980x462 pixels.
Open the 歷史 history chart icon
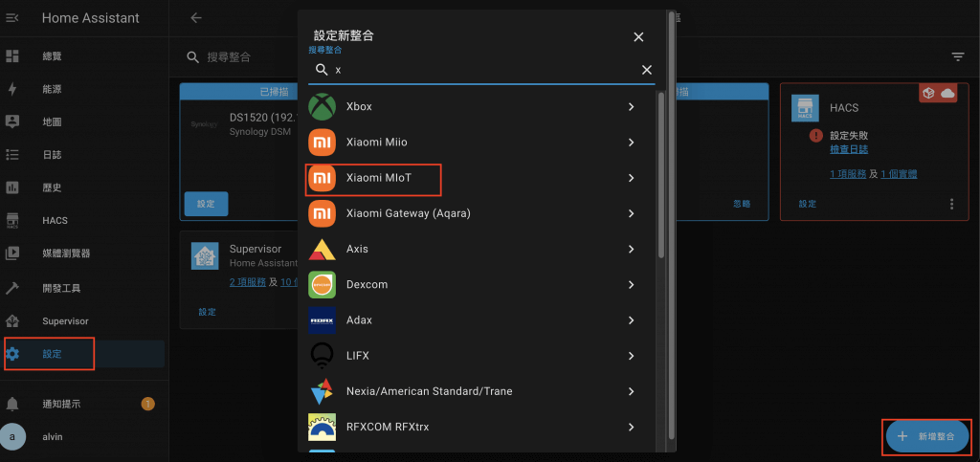(12, 187)
